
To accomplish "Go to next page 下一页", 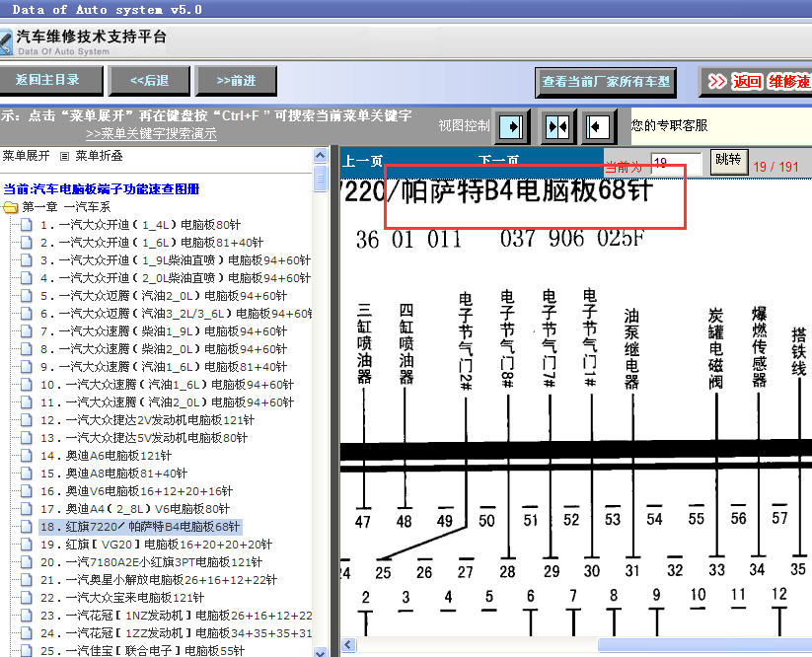I will pos(498,160).
